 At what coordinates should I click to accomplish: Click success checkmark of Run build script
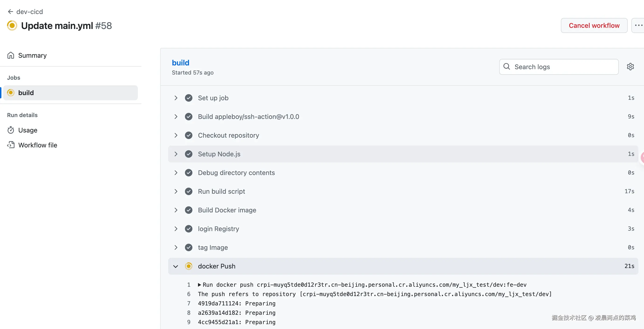point(189,192)
